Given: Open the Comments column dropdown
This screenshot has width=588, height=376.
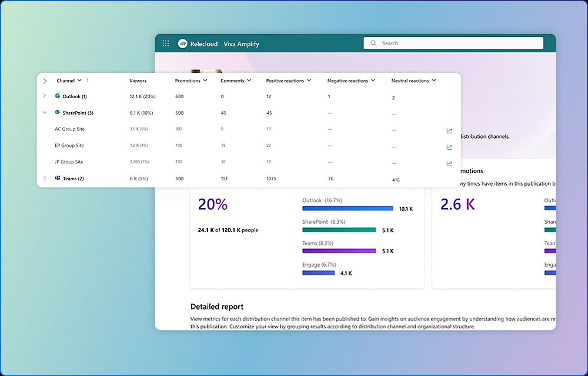Looking at the screenshot, I should pos(249,80).
